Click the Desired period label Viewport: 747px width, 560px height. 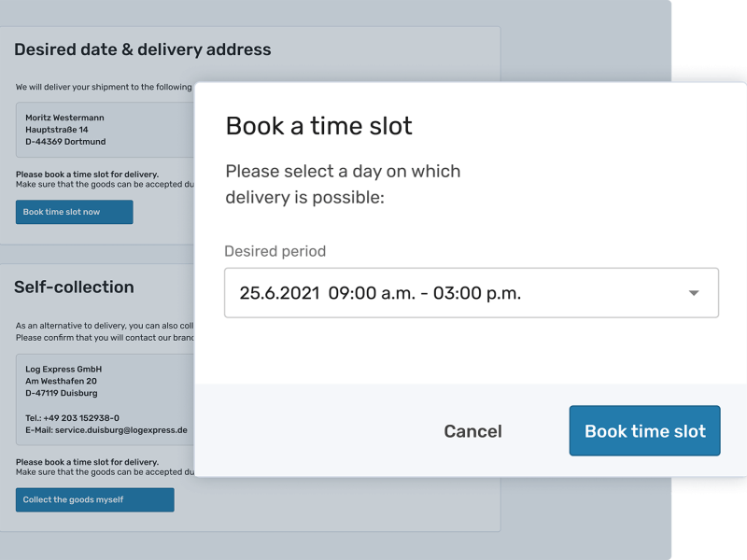pyautogui.click(x=275, y=251)
